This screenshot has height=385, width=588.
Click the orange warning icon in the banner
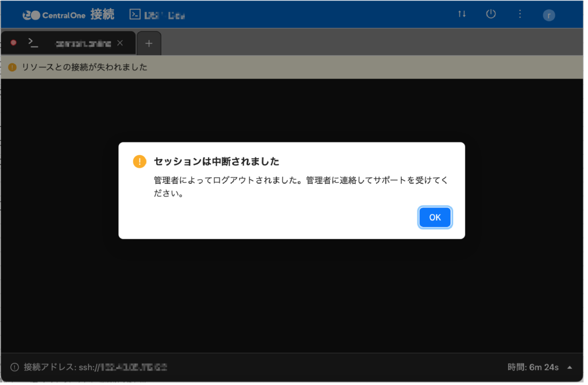[13, 67]
